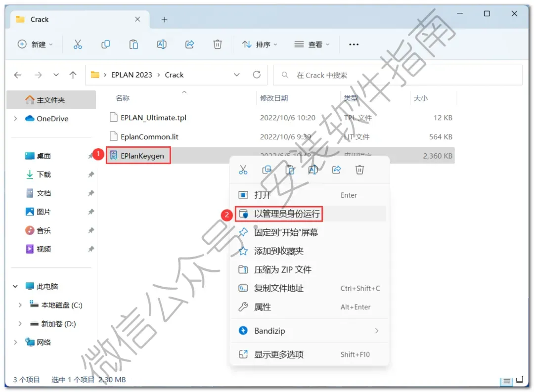Sort by 名称 column header
The width and height of the screenshot is (534, 392).
(123, 98)
